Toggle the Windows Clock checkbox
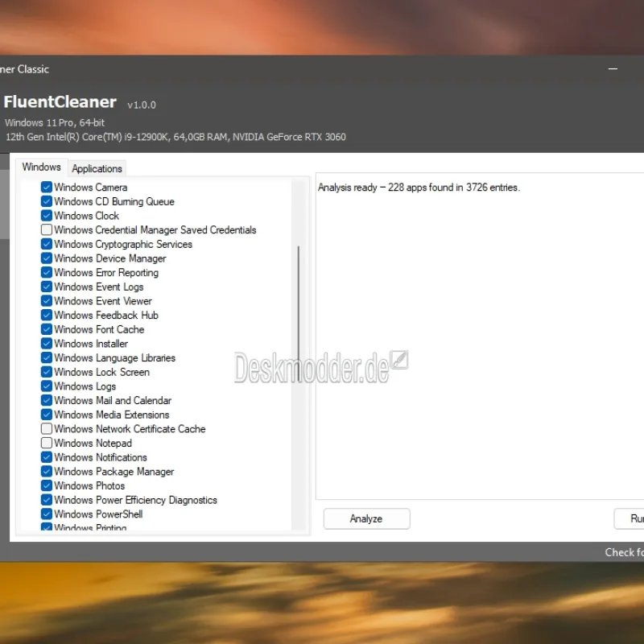Image resolution: width=644 pixels, height=644 pixels. [x=47, y=216]
